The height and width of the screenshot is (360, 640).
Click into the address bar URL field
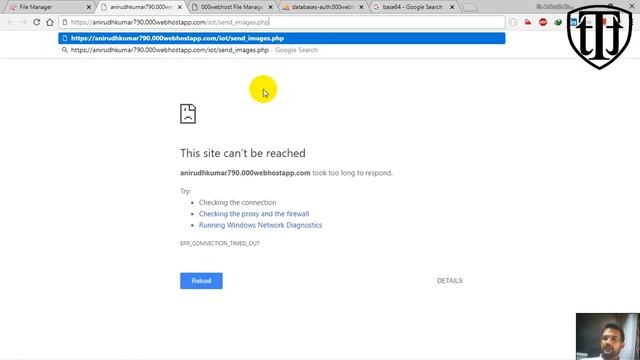(282, 22)
